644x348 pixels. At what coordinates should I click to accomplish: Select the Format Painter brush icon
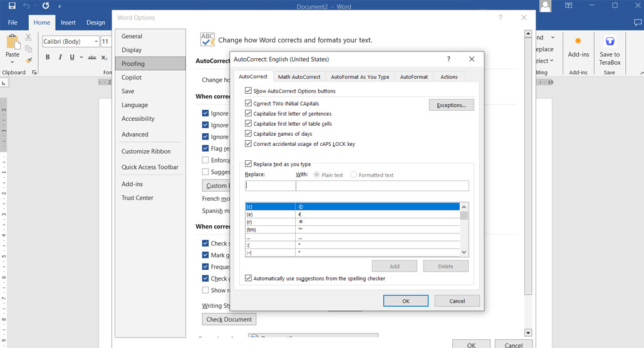[28, 60]
